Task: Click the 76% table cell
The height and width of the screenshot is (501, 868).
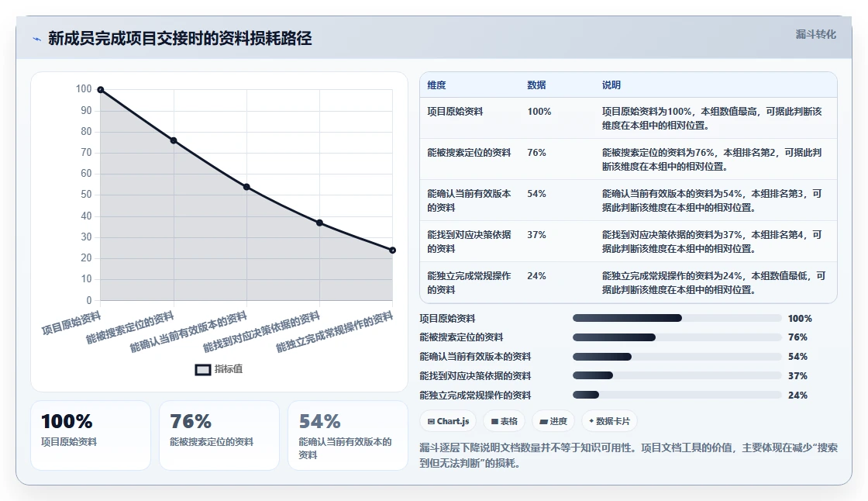Action: 536,153
